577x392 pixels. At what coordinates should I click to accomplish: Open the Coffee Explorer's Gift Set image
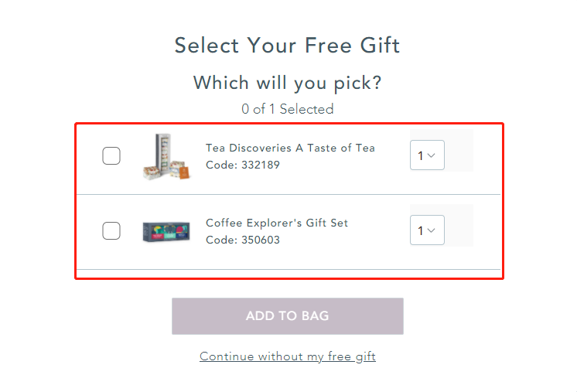tap(166, 232)
